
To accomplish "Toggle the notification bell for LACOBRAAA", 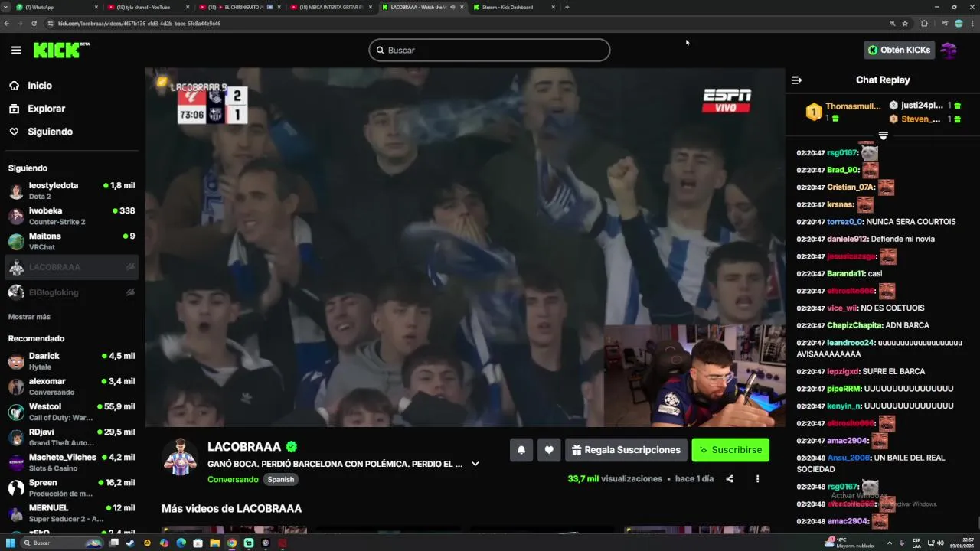I will pyautogui.click(x=521, y=450).
